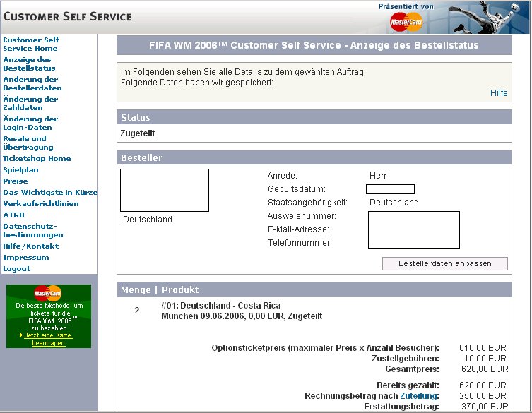Screen dimensions: 532x413
Task: Open Änderung der Login-Daten
Action: pos(31,124)
